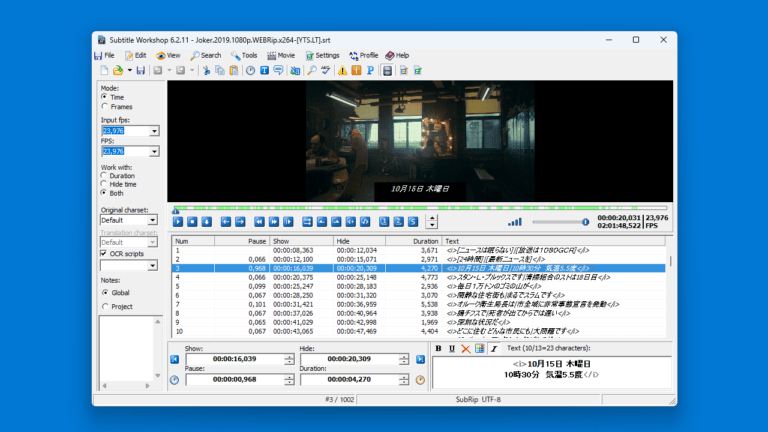Open the Edit menu
This screenshot has height=432, width=768.
click(136, 55)
